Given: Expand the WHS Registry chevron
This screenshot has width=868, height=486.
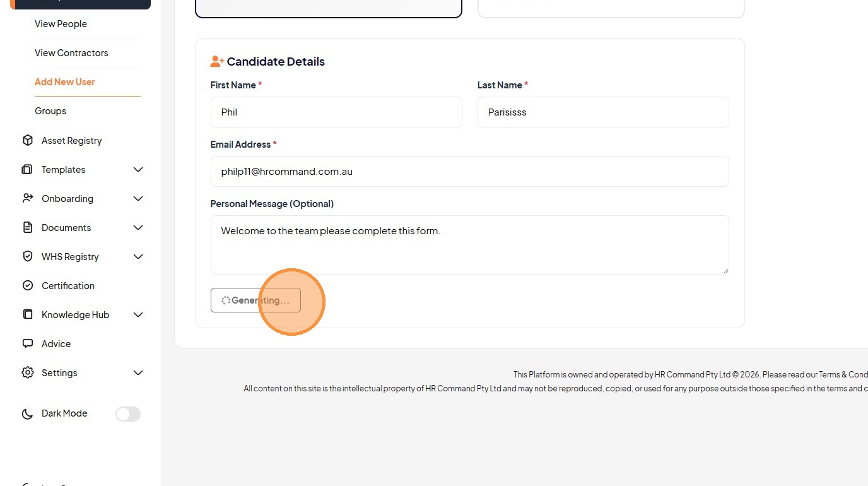Looking at the screenshot, I should coord(138,256).
